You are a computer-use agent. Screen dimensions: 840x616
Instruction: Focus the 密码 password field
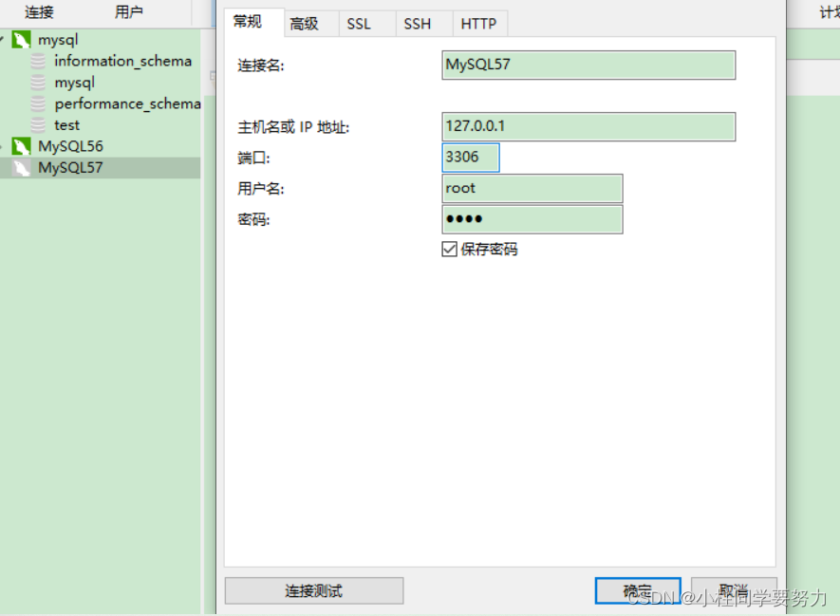[x=532, y=219]
